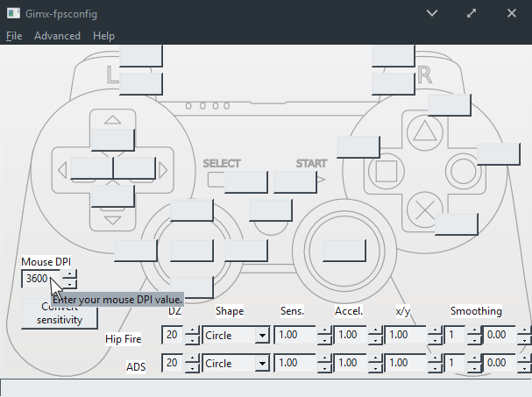This screenshot has height=397, width=532.
Task: Assign the Triangle button binding
Action: click(x=450, y=105)
